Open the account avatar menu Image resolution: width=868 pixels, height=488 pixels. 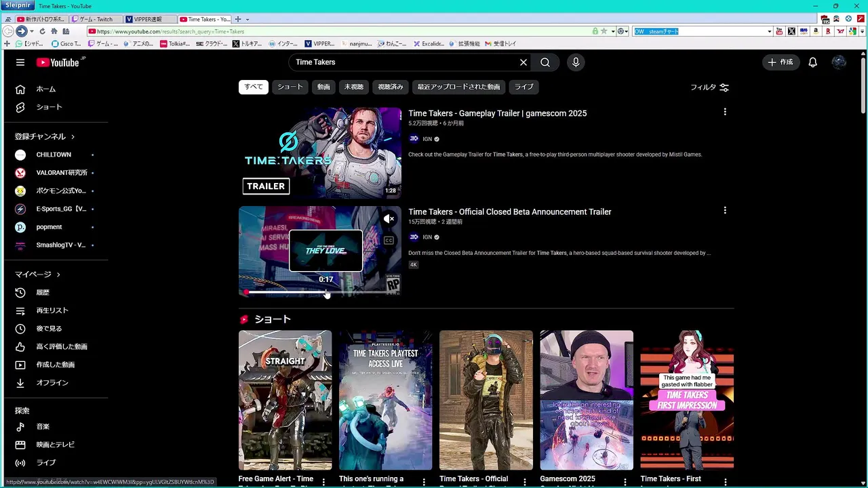pos(839,62)
